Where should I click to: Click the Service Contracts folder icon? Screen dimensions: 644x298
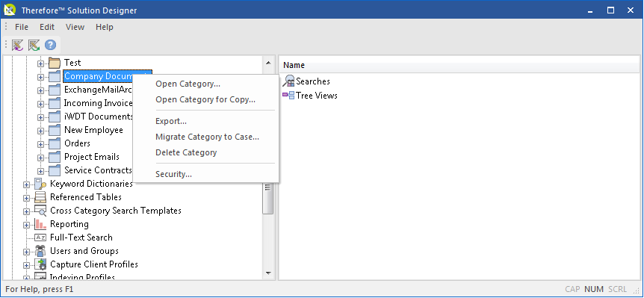(x=55, y=170)
